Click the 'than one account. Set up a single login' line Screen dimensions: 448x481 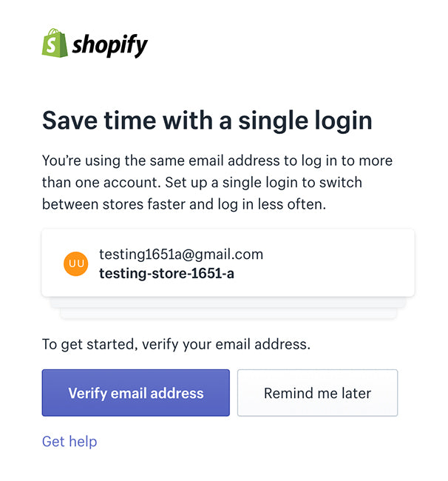click(202, 182)
